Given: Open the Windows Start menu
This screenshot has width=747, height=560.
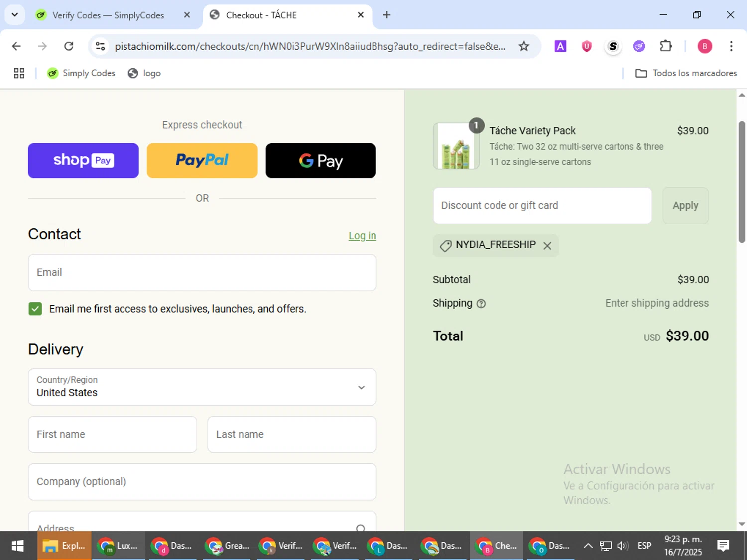Looking at the screenshot, I should tap(17, 546).
